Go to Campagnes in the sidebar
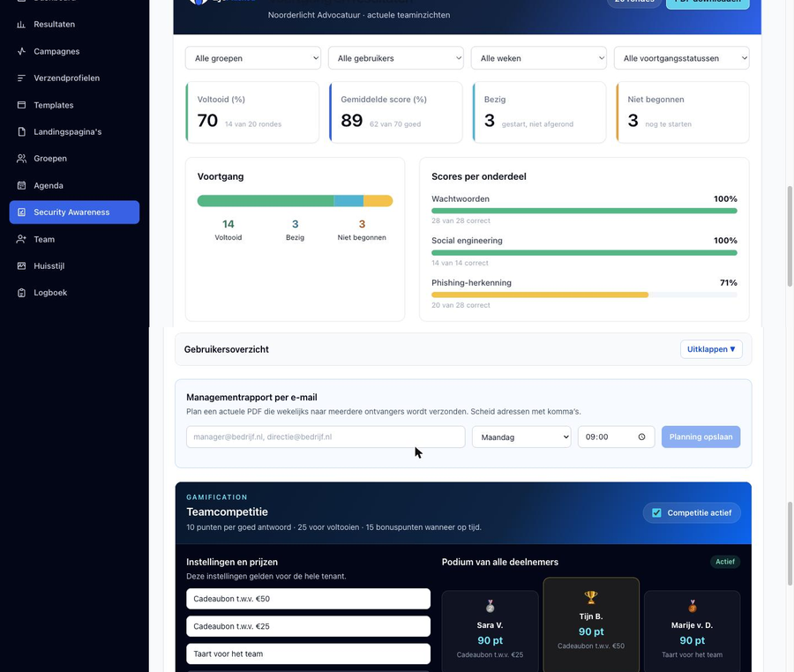794x672 pixels. click(74, 51)
